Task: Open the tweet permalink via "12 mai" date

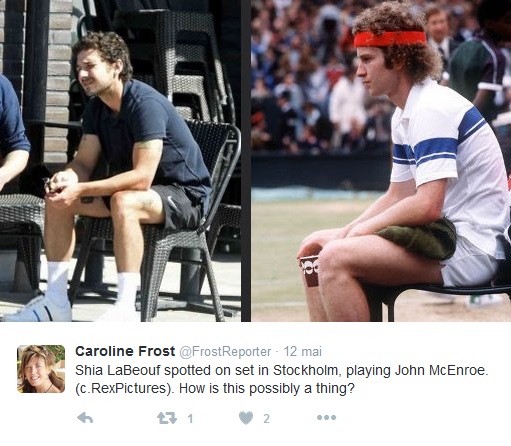Action: (x=303, y=351)
